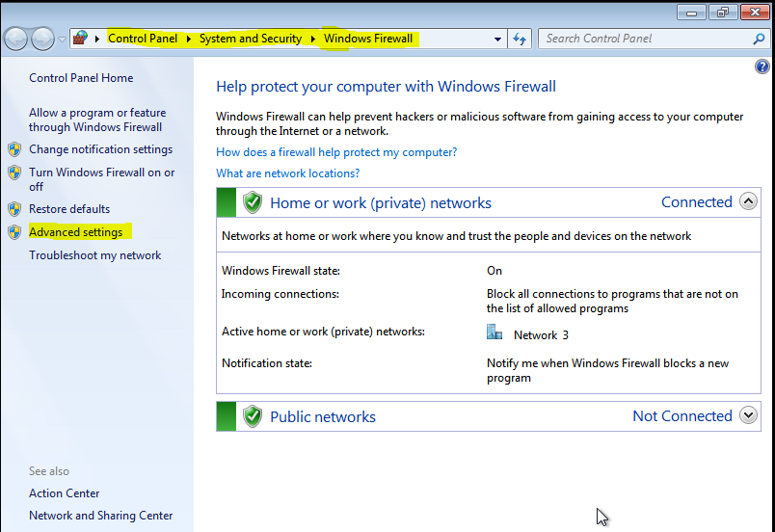Click Incoming connections label
Viewport: 775px width, 532px height.
click(x=281, y=294)
